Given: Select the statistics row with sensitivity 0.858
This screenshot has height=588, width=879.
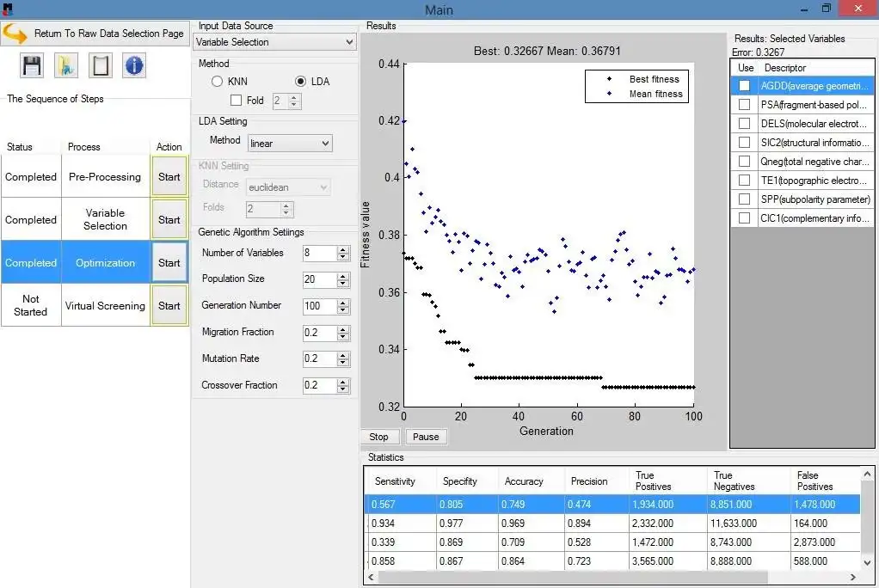Looking at the screenshot, I should tap(612, 561).
